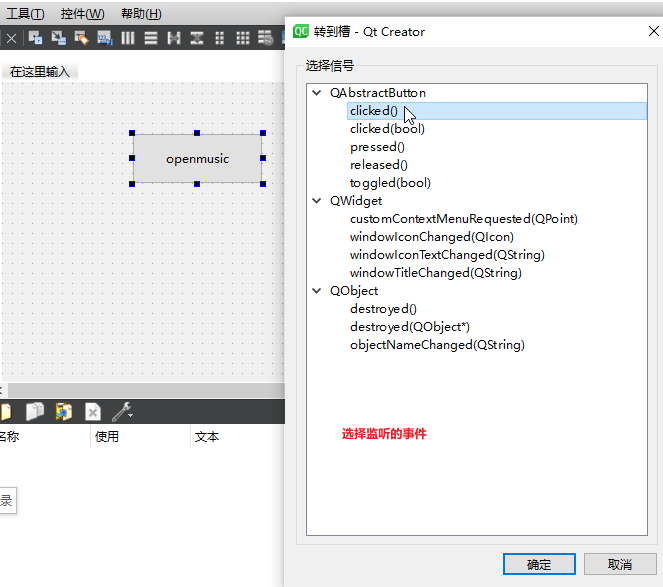Select customContextMenuRequested(QPoint) signal
Image resolution: width=663 pixels, height=587 pixels.
[463, 219]
